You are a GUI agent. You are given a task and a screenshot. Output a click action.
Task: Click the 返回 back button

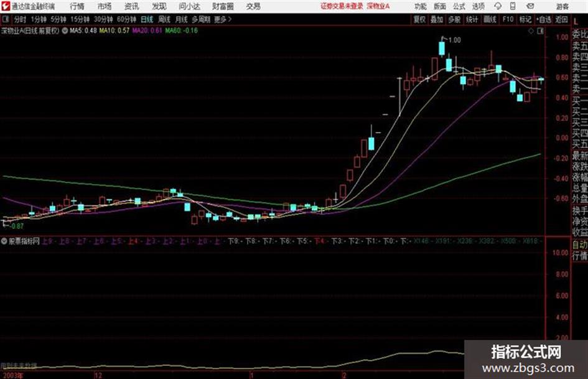[x=561, y=19]
